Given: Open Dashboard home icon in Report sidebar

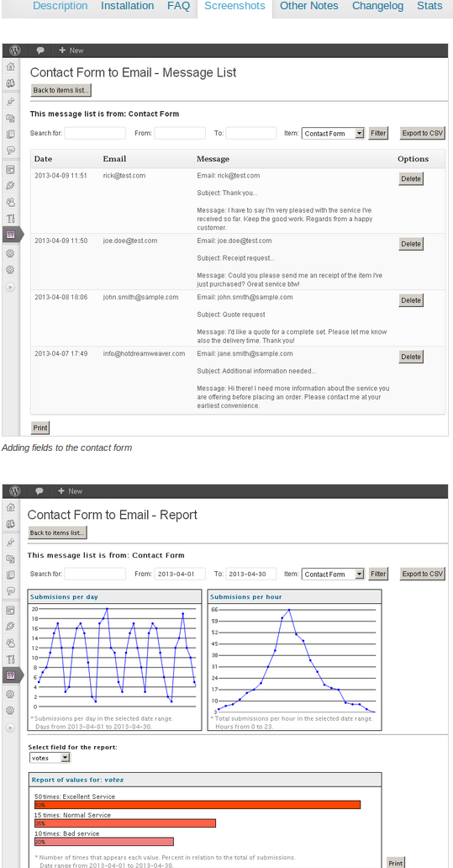Looking at the screenshot, I should click(x=11, y=507).
